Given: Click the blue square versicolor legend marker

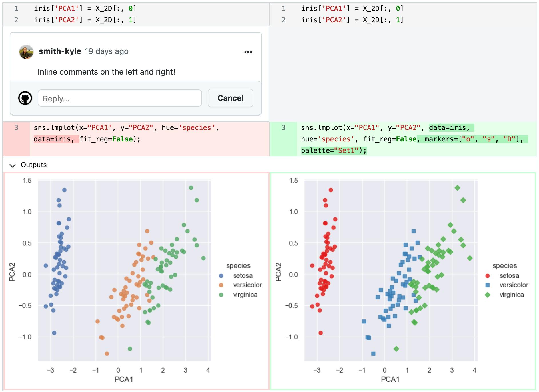Looking at the screenshot, I should (487, 285).
